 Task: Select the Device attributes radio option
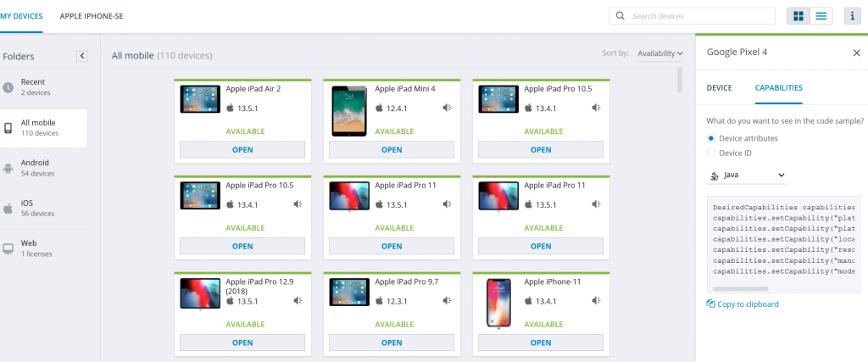pos(711,137)
